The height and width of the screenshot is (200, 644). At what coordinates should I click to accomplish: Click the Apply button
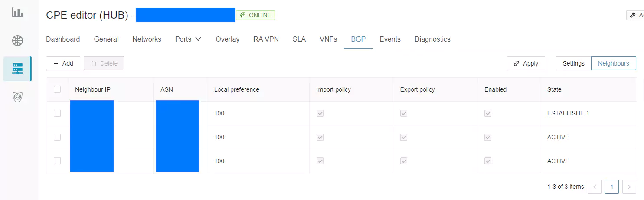[x=526, y=63]
